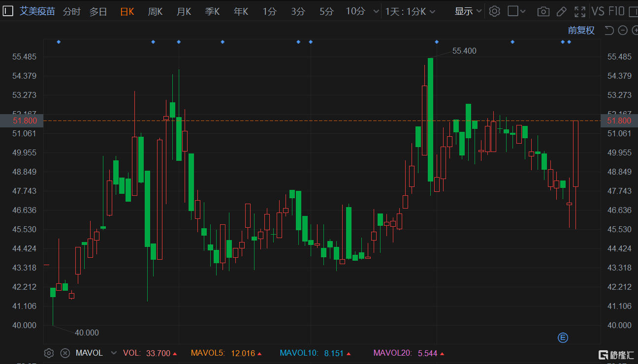The height and width of the screenshot is (364, 638).
Task: Switch to the 周K weekly tab
Action: click(155, 11)
